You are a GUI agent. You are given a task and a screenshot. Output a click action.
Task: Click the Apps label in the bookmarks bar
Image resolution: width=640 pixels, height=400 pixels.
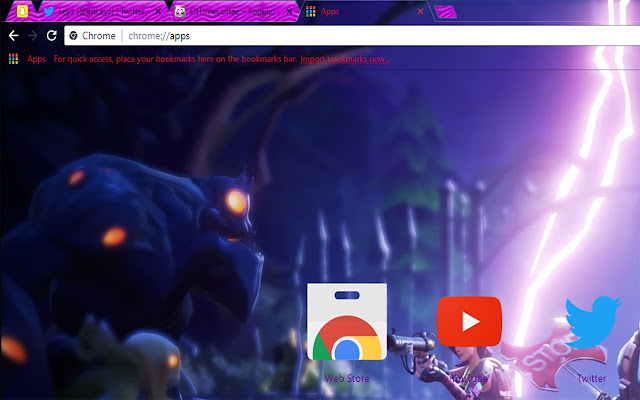(x=36, y=59)
